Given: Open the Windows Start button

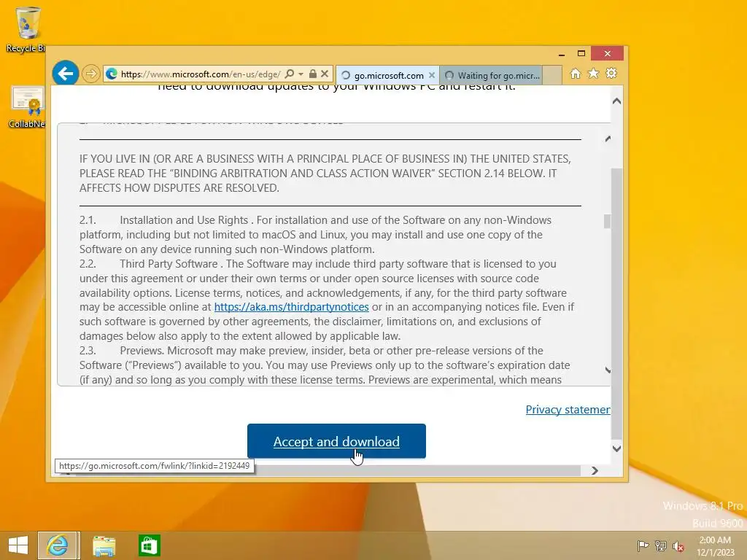Looking at the screenshot, I should [x=18, y=545].
